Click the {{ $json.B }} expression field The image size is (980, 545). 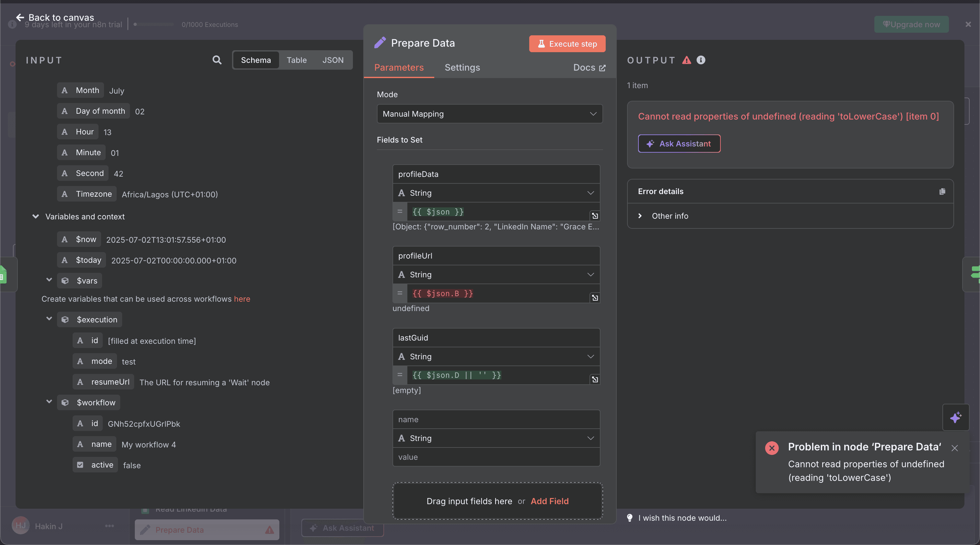point(498,293)
